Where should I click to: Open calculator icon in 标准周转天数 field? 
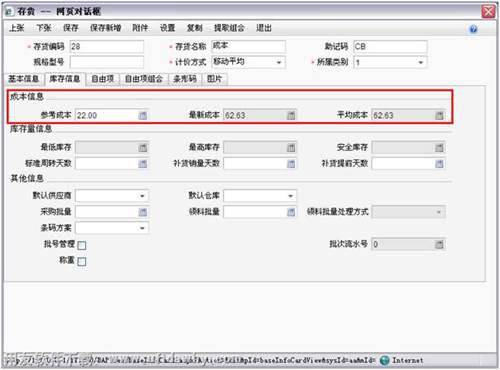143,164
